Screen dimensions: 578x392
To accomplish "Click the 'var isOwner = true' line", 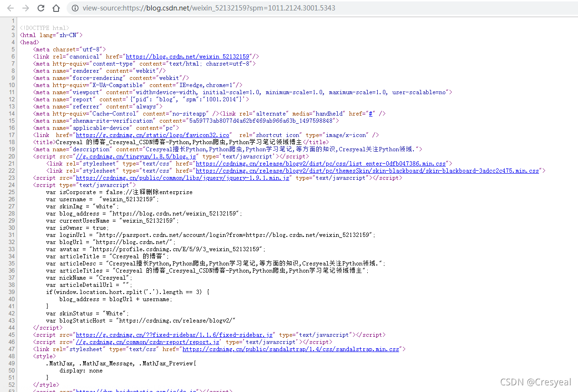I will coord(78,228).
